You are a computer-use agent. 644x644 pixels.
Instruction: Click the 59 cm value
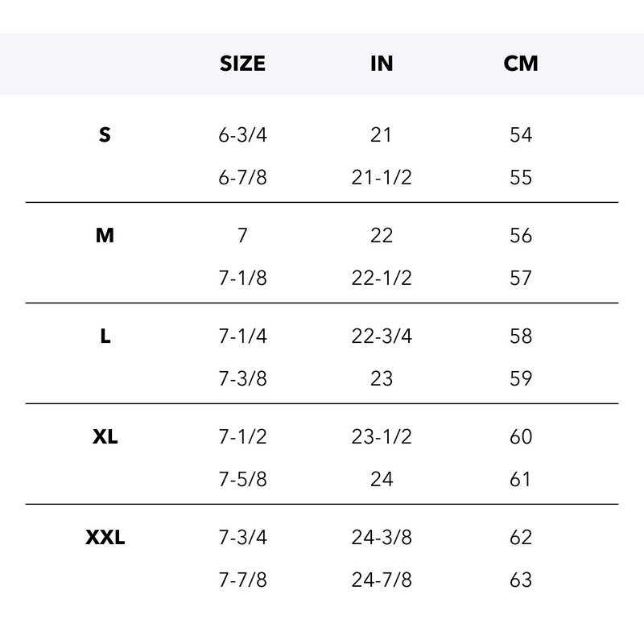coord(521,379)
